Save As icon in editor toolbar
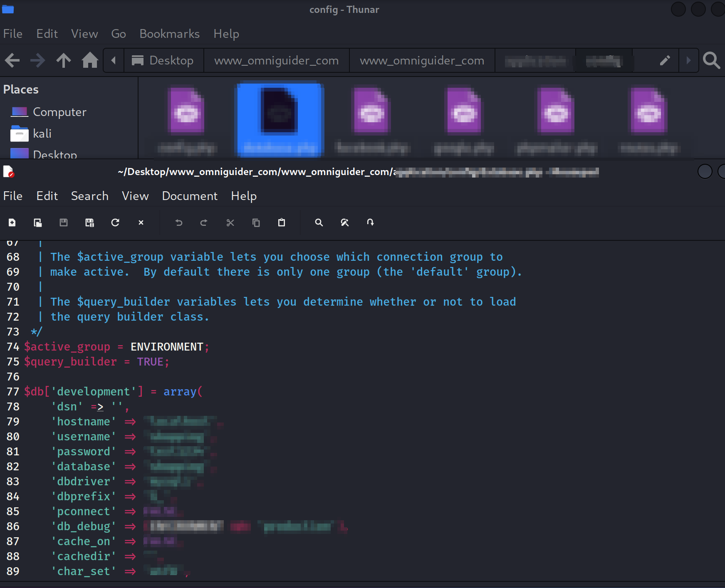 89,222
